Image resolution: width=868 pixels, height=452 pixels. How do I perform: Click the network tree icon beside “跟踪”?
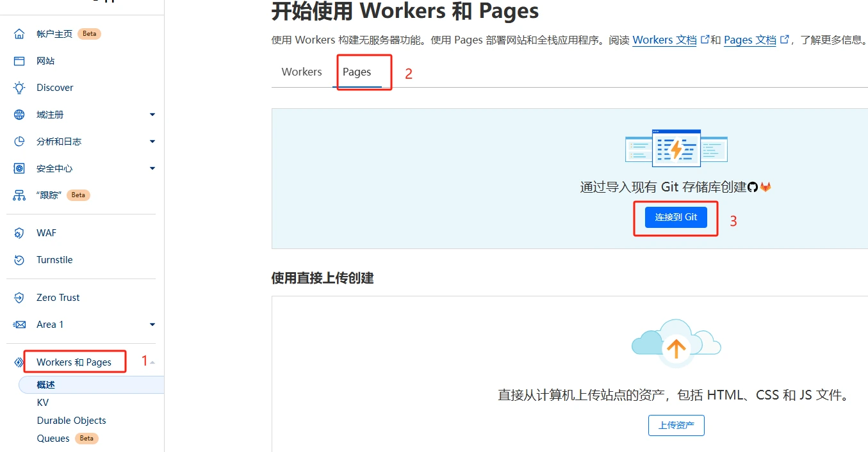point(19,195)
